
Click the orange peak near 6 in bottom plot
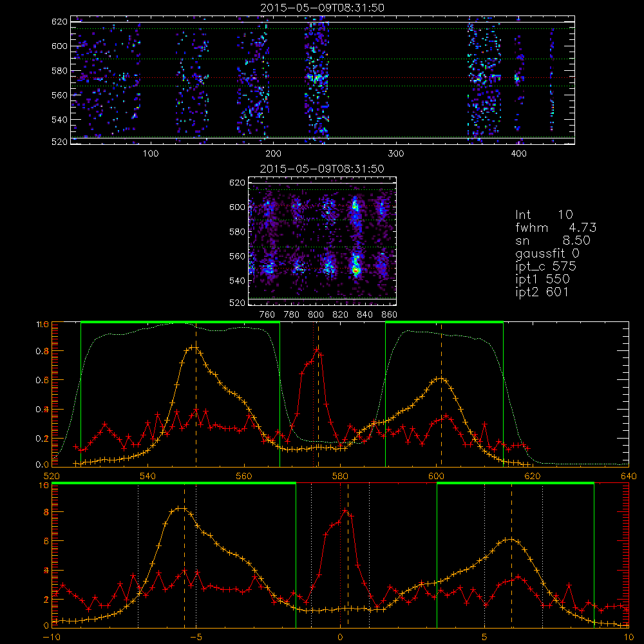(511, 539)
